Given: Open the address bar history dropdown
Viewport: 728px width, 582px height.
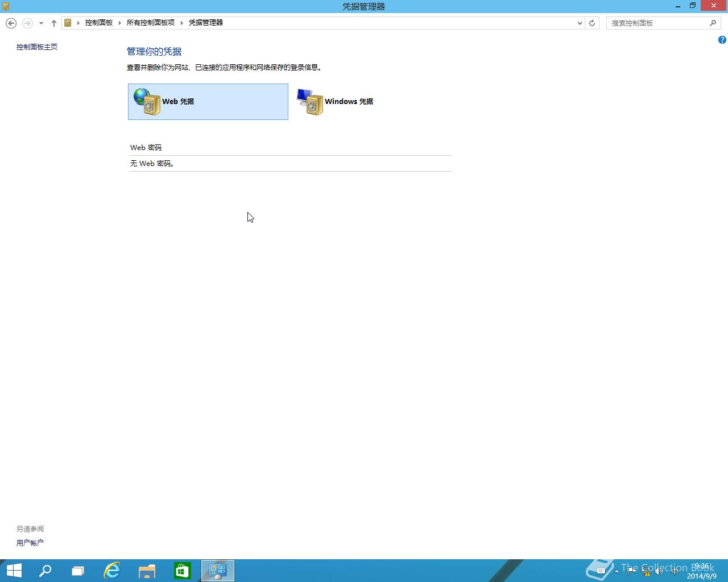Looking at the screenshot, I should [x=580, y=23].
